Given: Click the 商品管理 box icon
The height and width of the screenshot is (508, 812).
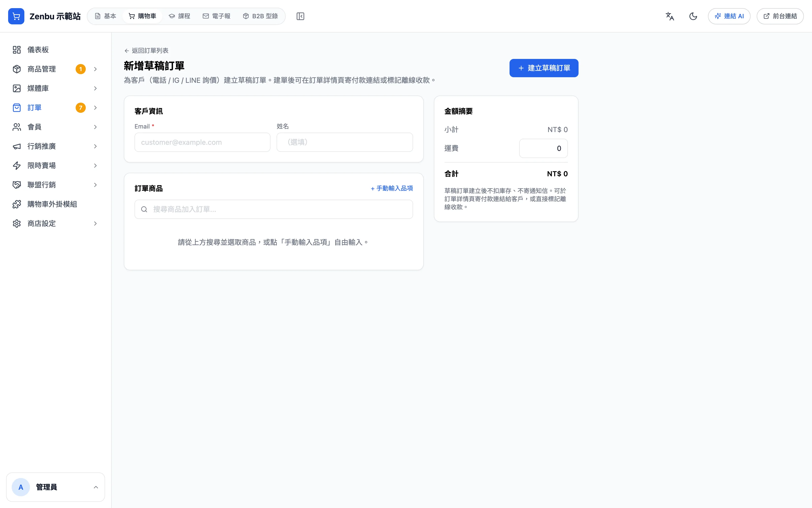Looking at the screenshot, I should pyautogui.click(x=17, y=69).
